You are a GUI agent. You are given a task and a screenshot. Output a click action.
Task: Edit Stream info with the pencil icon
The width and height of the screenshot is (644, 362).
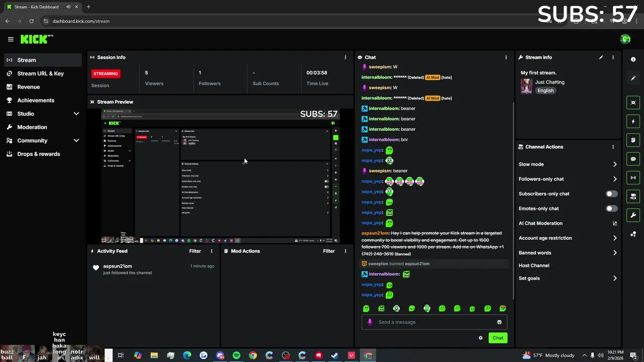coord(601,57)
